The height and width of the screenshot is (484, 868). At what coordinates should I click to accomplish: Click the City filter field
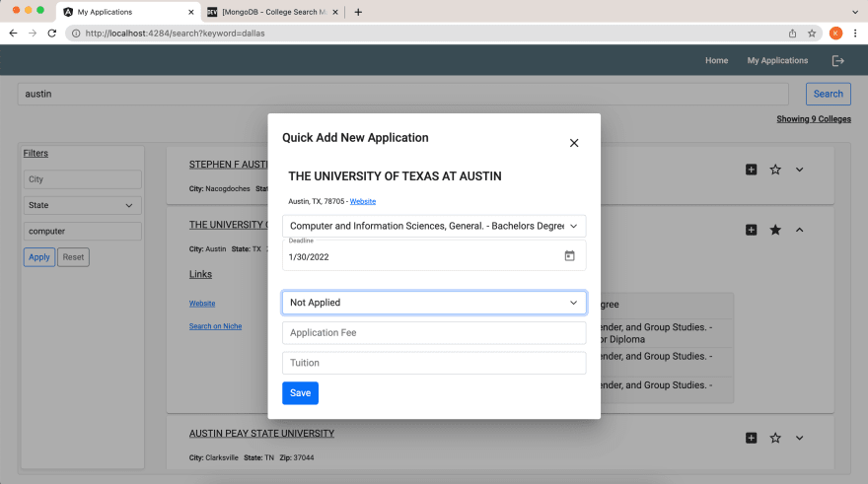(x=82, y=179)
